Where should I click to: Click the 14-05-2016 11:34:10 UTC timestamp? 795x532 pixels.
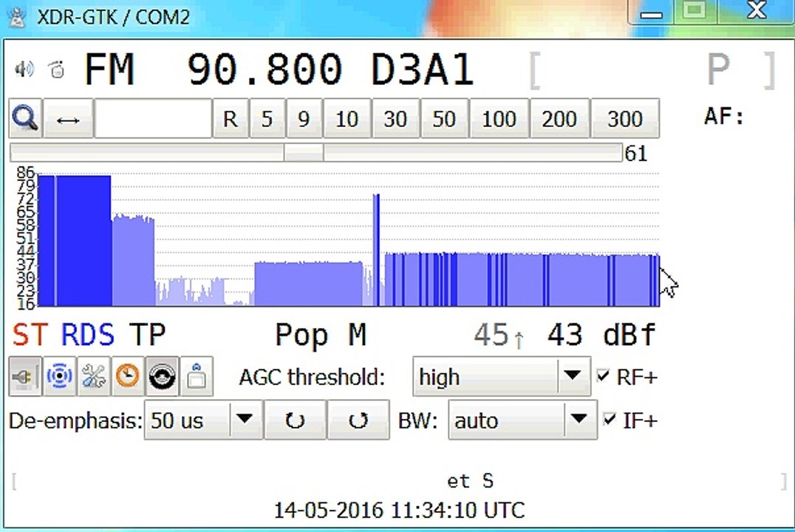click(x=399, y=510)
